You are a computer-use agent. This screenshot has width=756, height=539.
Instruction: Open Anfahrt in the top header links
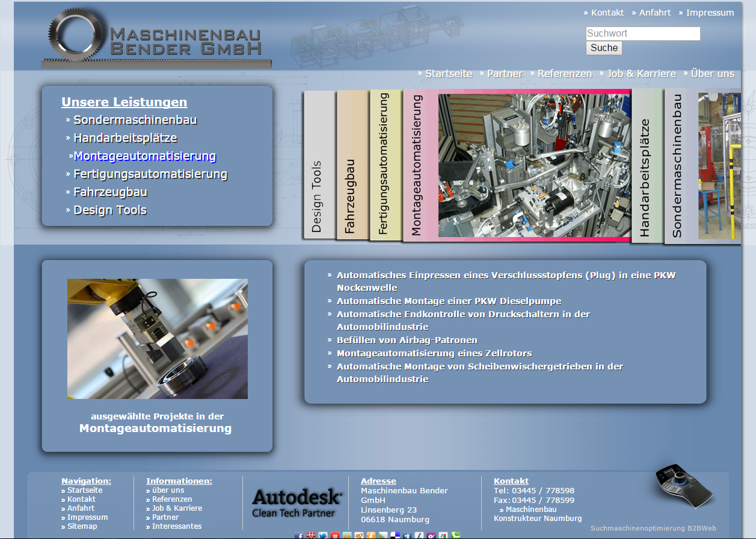655,13
